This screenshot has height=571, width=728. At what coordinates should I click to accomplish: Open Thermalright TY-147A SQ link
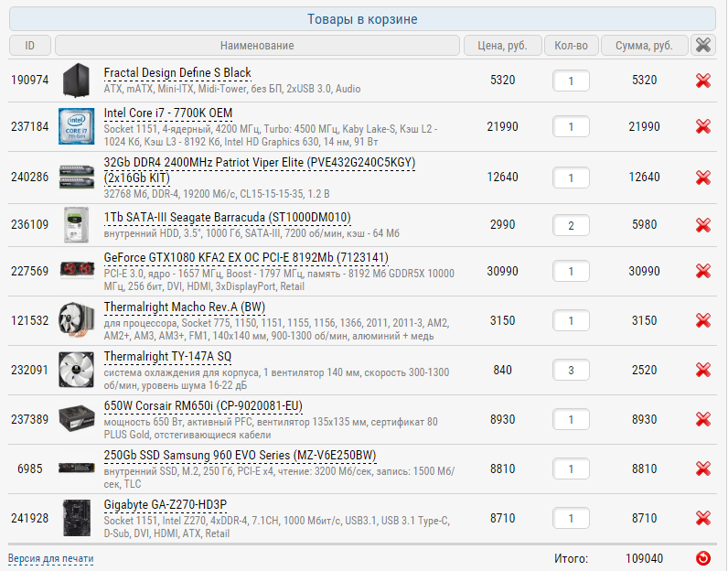click(x=167, y=356)
